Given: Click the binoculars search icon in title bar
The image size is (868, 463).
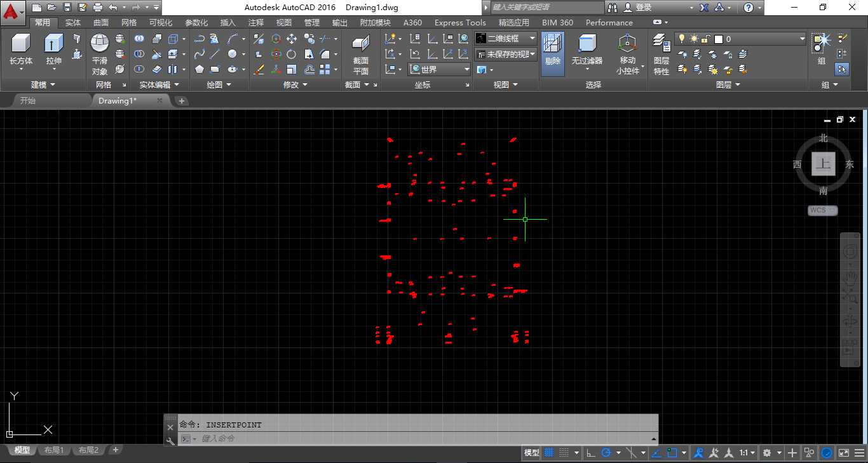Looking at the screenshot, I should 613,8.
